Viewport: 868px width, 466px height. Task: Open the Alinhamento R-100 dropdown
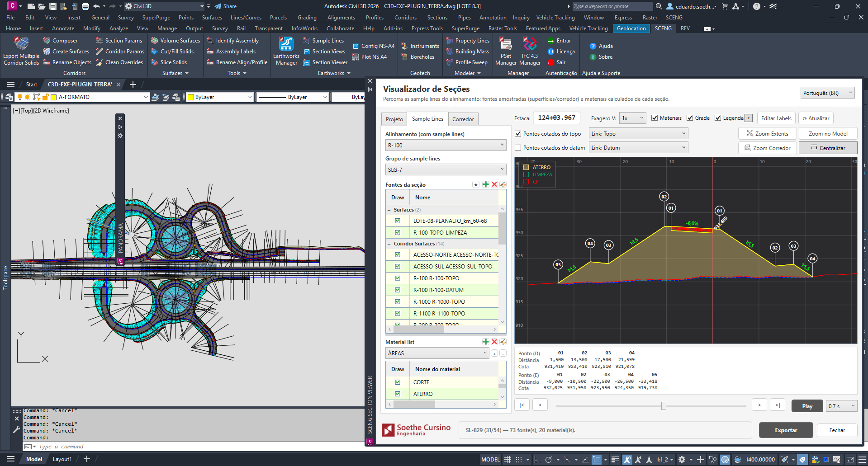pyautogui.click(x=446, y=145)
